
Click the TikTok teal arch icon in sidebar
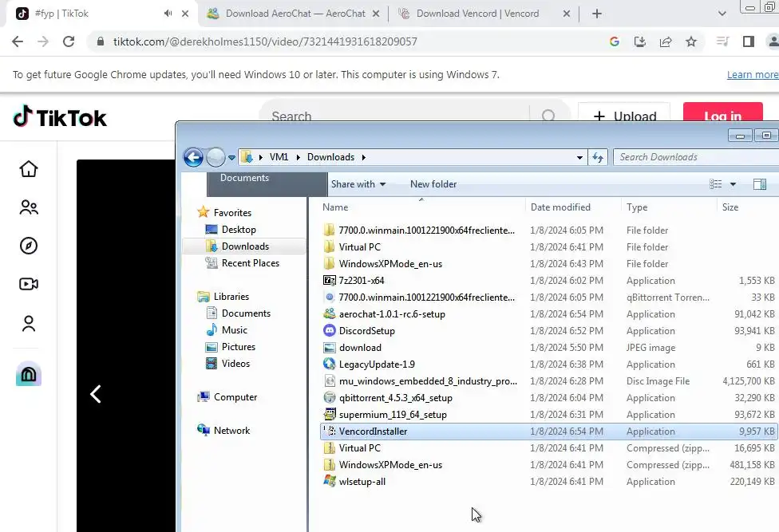pos(28,374)
